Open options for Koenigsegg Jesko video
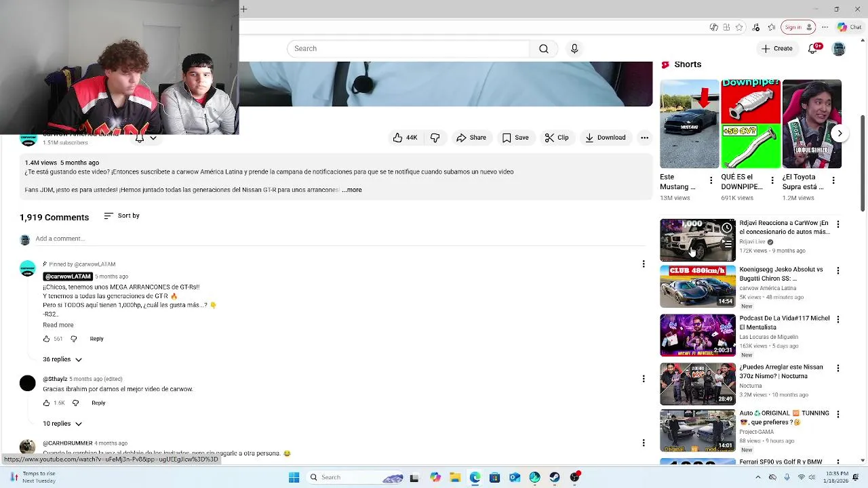Image resolution: width=868 pixels, height=488 pixels. click(837, 270)
